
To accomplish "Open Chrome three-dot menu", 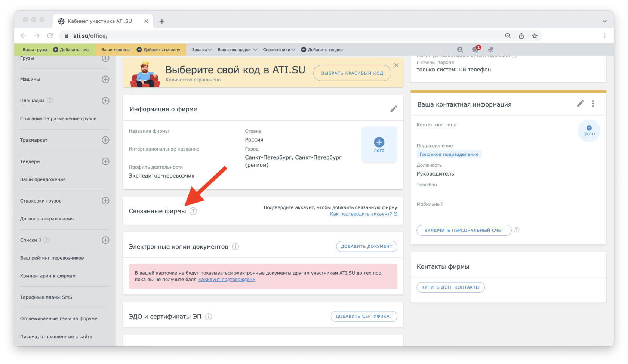I will point(604,36).
